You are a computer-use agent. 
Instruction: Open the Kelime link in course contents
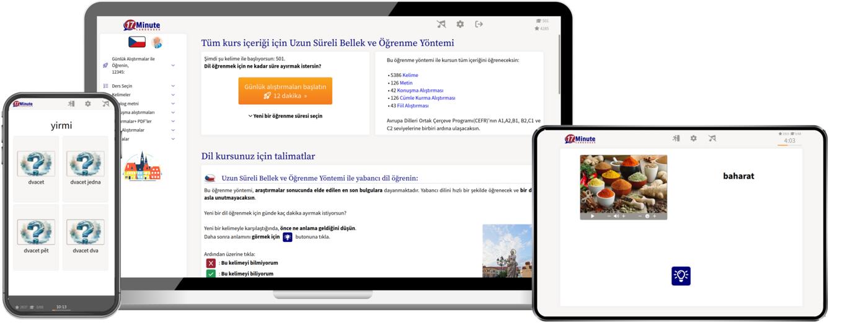[410, 75]
